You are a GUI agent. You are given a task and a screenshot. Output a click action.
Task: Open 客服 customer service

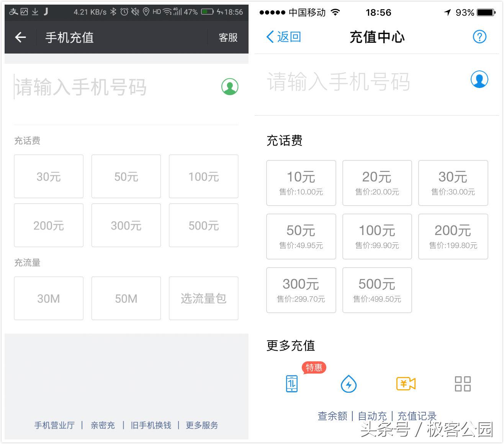point(228,37)
